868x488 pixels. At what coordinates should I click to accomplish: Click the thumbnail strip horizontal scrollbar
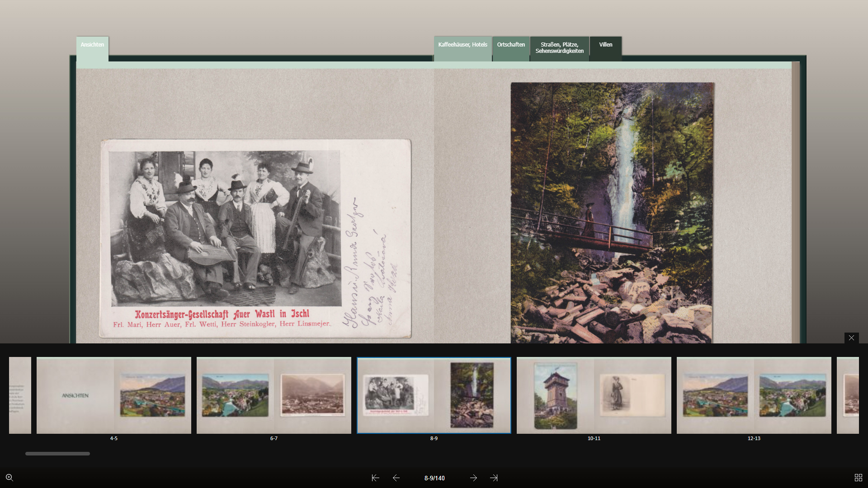(57, 454)
